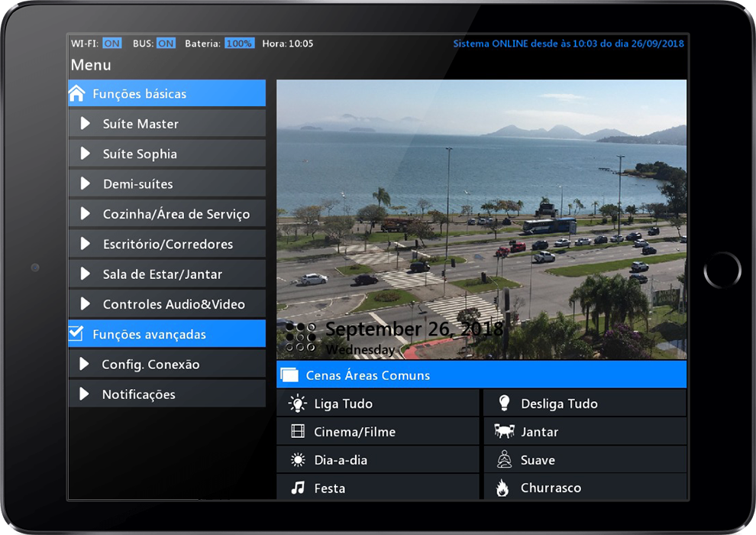Activate the Dia-a-dia scene
Screen dimensions: 756x535
[x=377, y=460]
